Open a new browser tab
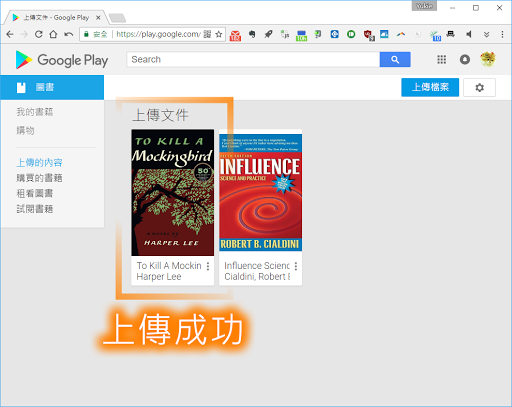Screen dimensions: 512x407 118,18
